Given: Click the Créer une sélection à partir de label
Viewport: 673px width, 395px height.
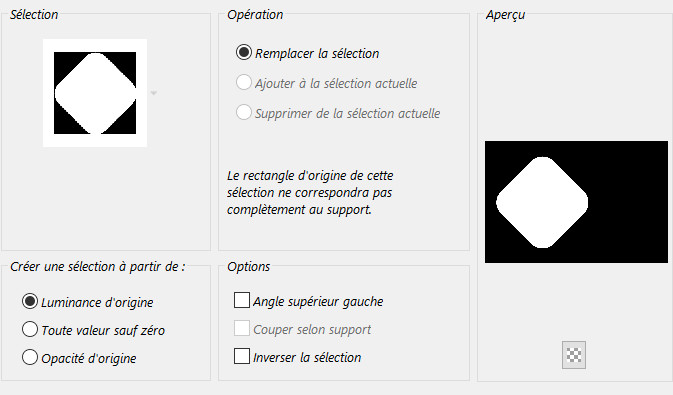Looking at the screenshot, I should click(98, 267).
